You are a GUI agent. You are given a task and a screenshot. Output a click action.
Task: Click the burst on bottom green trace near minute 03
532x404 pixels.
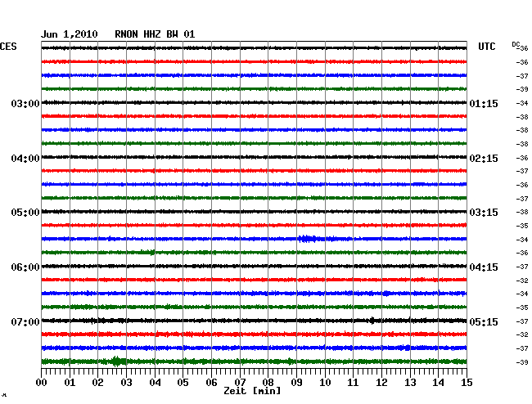[116, 361]
